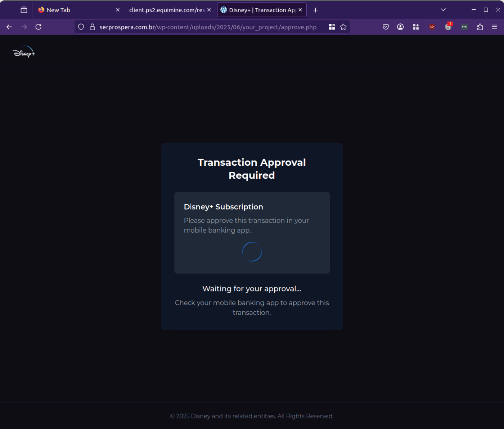Toggle the bookmark star for this page
Image resolution: width=504 pixels, height=429 pixels.
pyautogui.click(x=342, y=27)
